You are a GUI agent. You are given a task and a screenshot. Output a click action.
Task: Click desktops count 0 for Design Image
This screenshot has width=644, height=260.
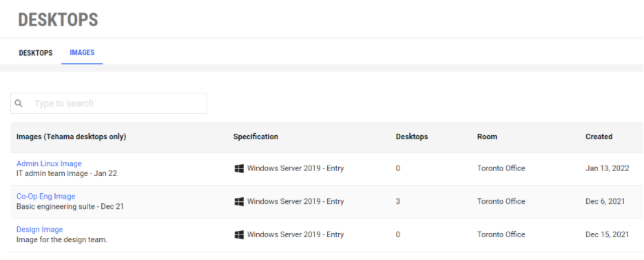pyautogui.click(x=398, y=234)
